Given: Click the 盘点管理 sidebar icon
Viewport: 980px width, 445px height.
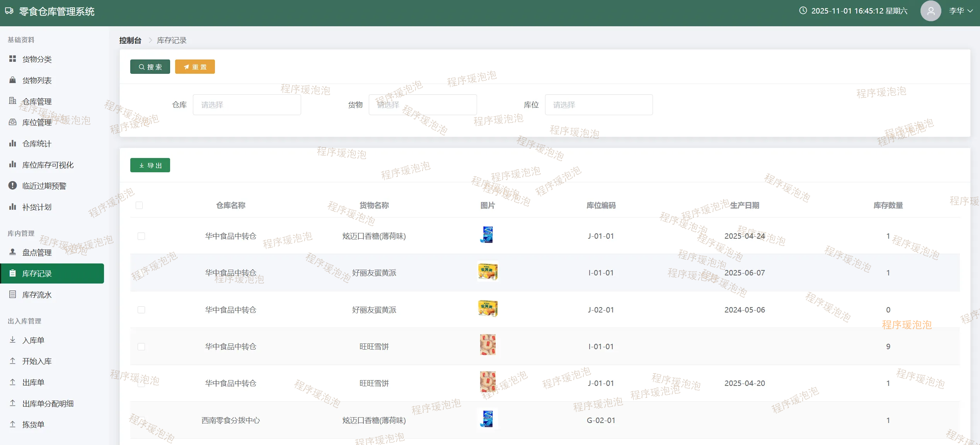Looking at the screenshot, I should pos(12,252).
